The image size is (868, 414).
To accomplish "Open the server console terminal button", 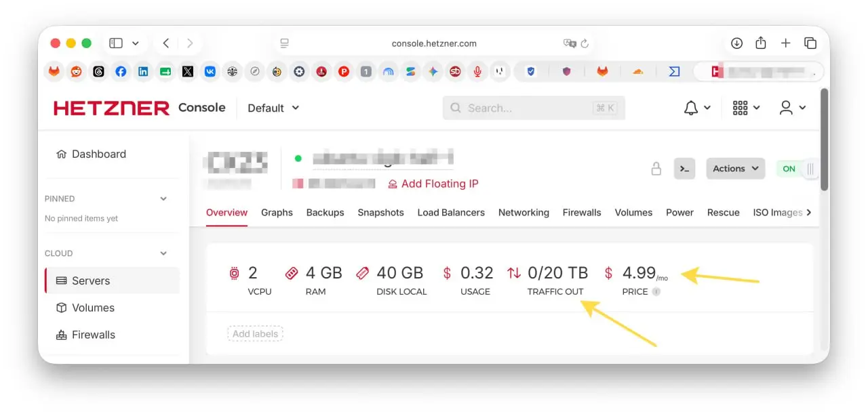I will tap(684, 169).
